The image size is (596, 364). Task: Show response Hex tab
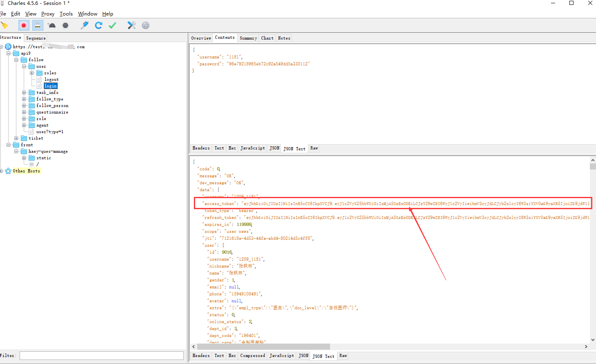(x=232, y=356)
